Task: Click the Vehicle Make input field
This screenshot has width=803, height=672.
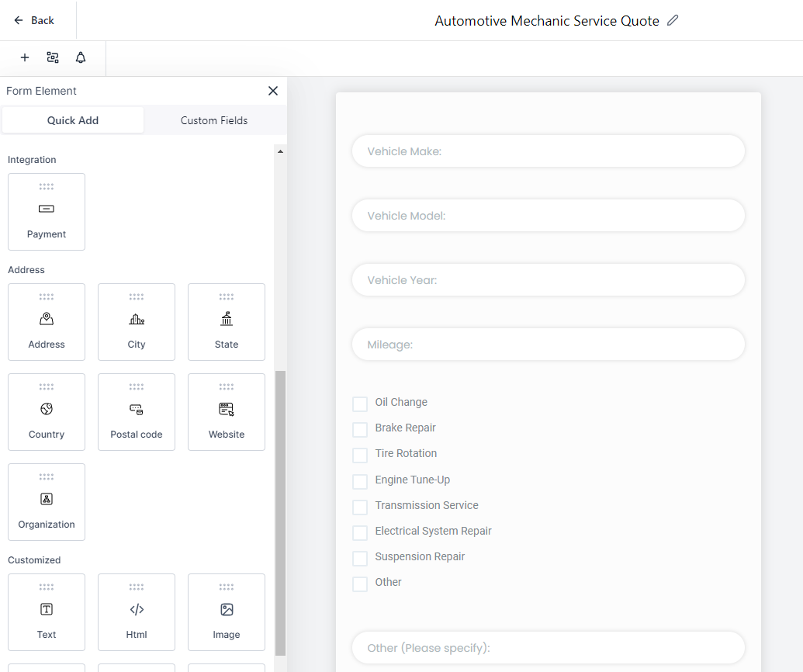Action: pyautogui.click(x=548, y=151)
